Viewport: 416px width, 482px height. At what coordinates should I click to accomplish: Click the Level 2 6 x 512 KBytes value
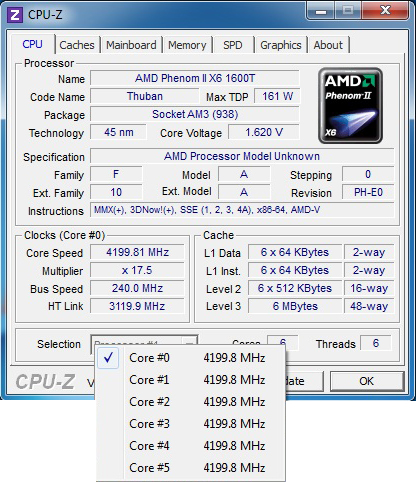click(x=295, y=288)
